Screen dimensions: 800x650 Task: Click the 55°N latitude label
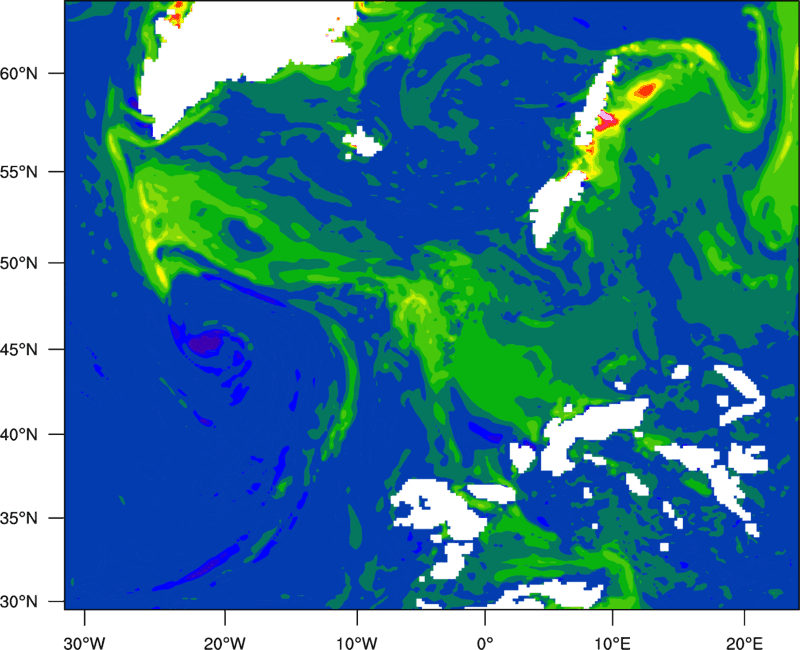(19, 171)
